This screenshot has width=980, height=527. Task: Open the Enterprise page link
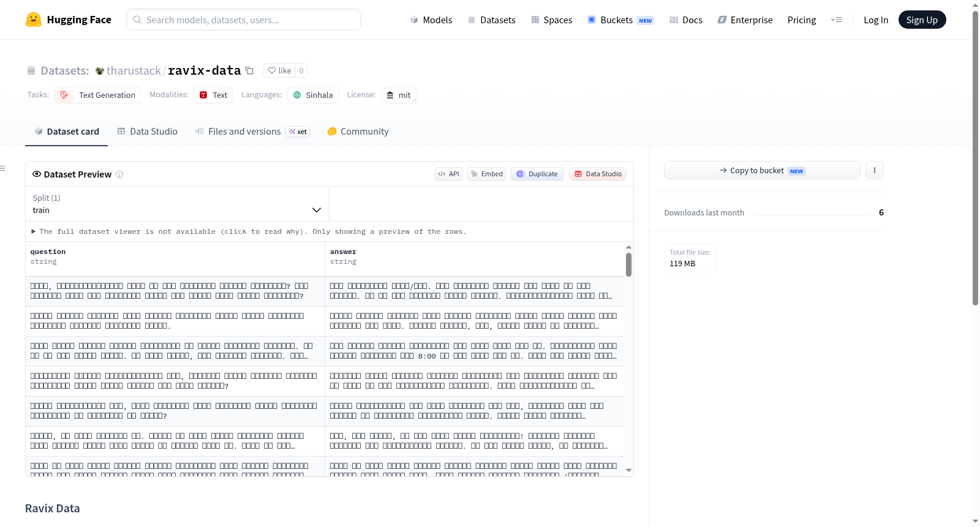(x=745, y=20)
